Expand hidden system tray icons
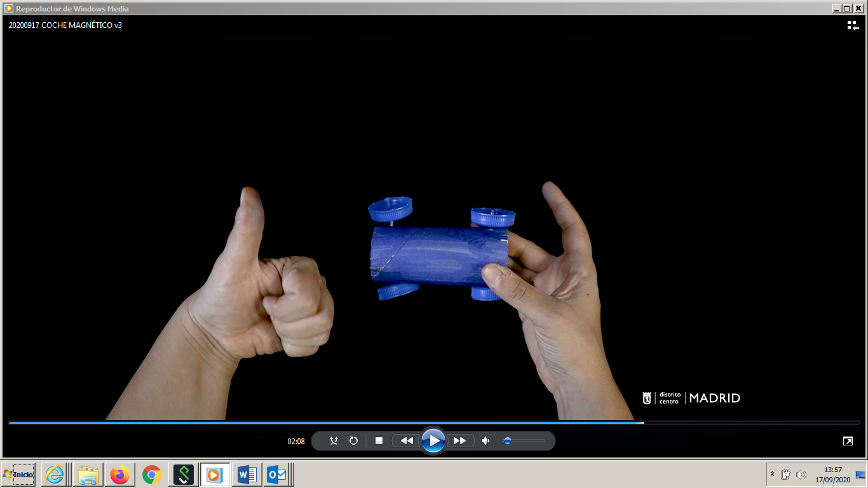868x488 pixels. pos(772,474)
